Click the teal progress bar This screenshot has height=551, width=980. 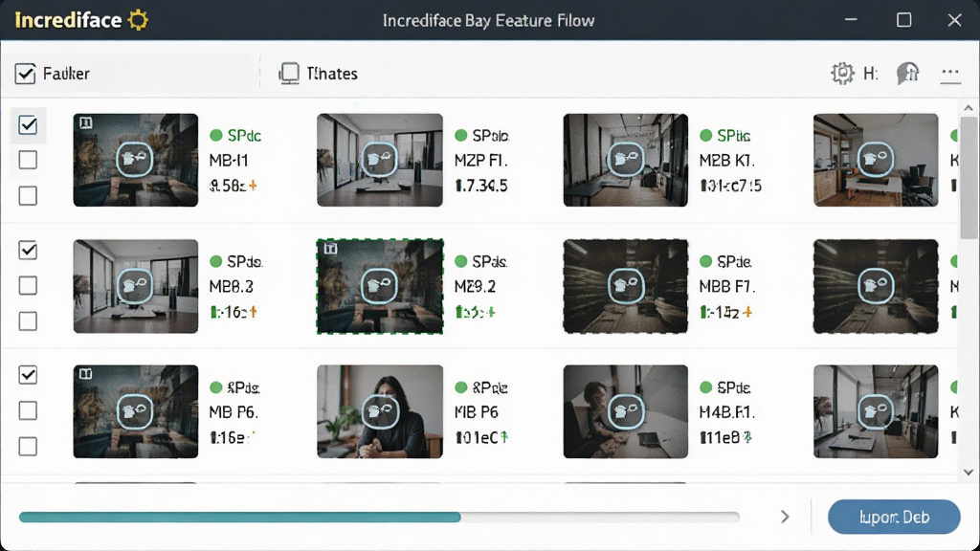tap(379, 518)
